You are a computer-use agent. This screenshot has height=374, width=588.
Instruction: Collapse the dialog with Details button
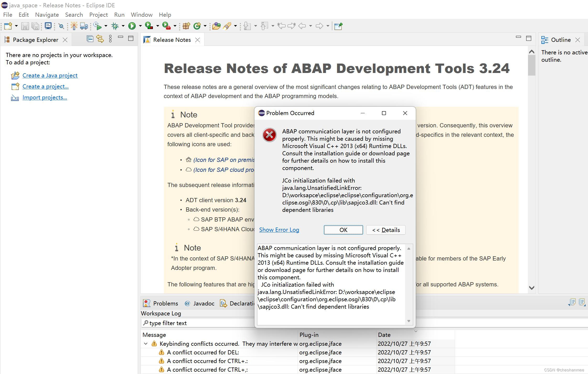click(386, 230)
